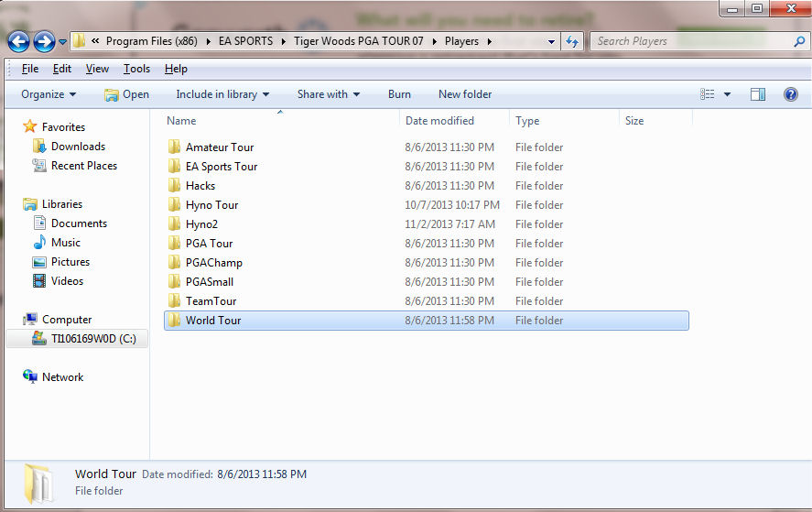
Task: Navigate to Tiger Woods PGA TOUR 07 breadcrumb
Action: 358,41
